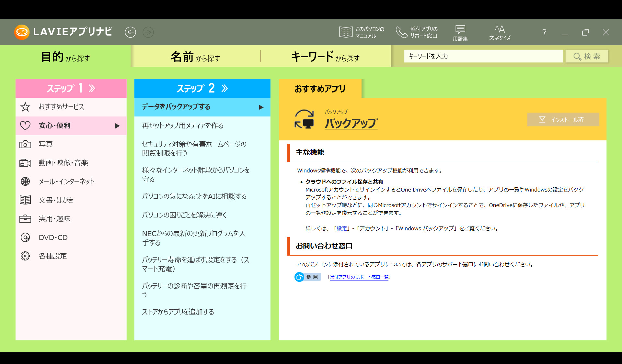Screen dimensions: 622x364
Task: Select the 写真 camera category
Action: click(x=25, y=144)
